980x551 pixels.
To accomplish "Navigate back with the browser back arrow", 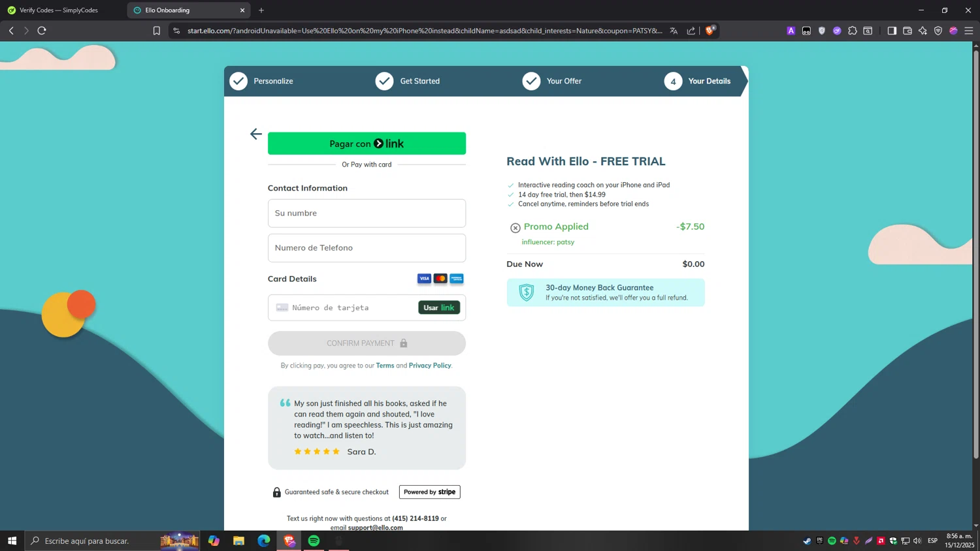I will tap(11, 31).
